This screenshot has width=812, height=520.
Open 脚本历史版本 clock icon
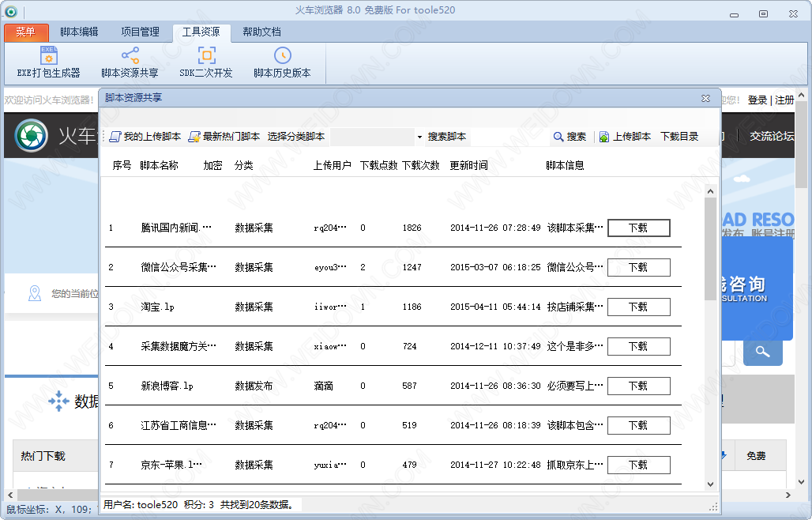click(x=282, y=55)
